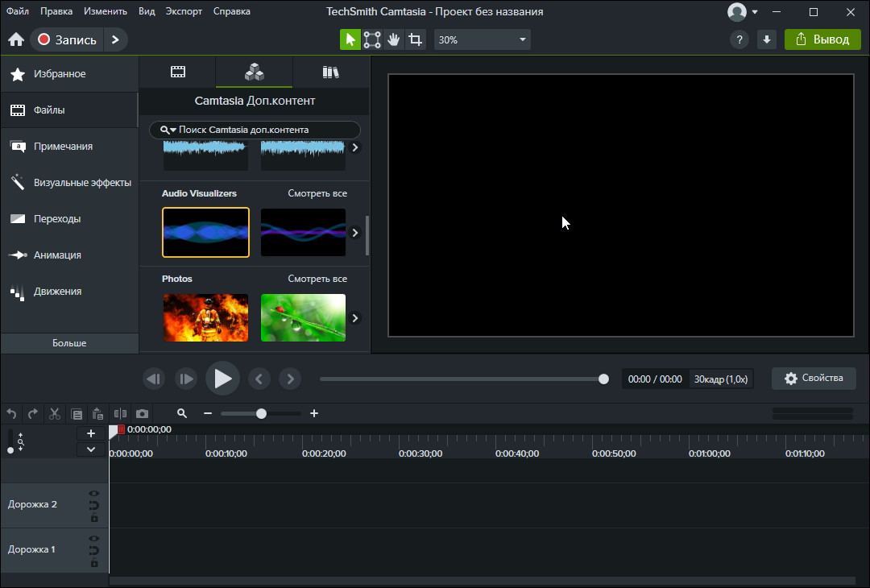Open the Справка menu
Screen dimensions: 870x588
click(x=231, y=11)
